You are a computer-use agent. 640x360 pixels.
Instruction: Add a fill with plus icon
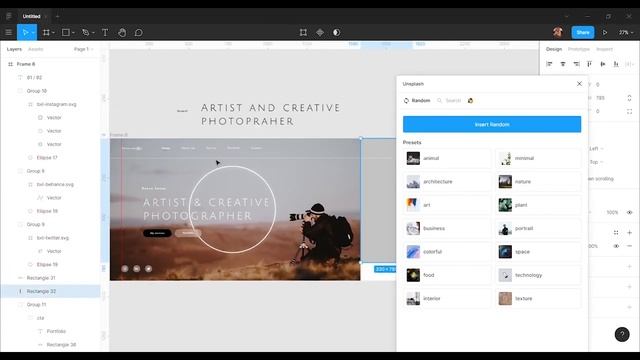click(629, 233)
